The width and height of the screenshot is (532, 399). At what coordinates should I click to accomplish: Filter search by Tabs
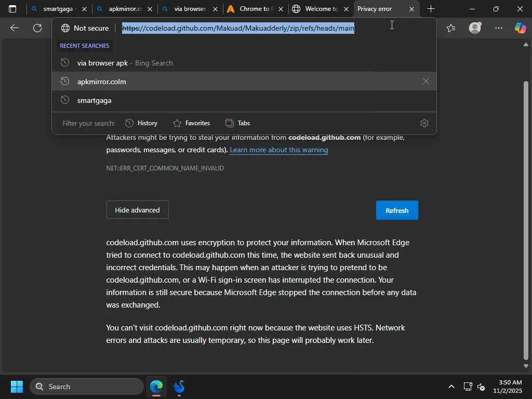[x=237, y=123]
